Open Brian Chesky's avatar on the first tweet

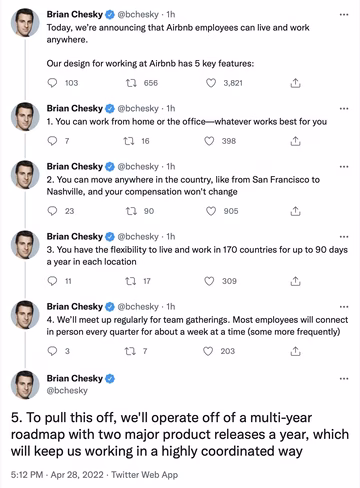point(25,22)
